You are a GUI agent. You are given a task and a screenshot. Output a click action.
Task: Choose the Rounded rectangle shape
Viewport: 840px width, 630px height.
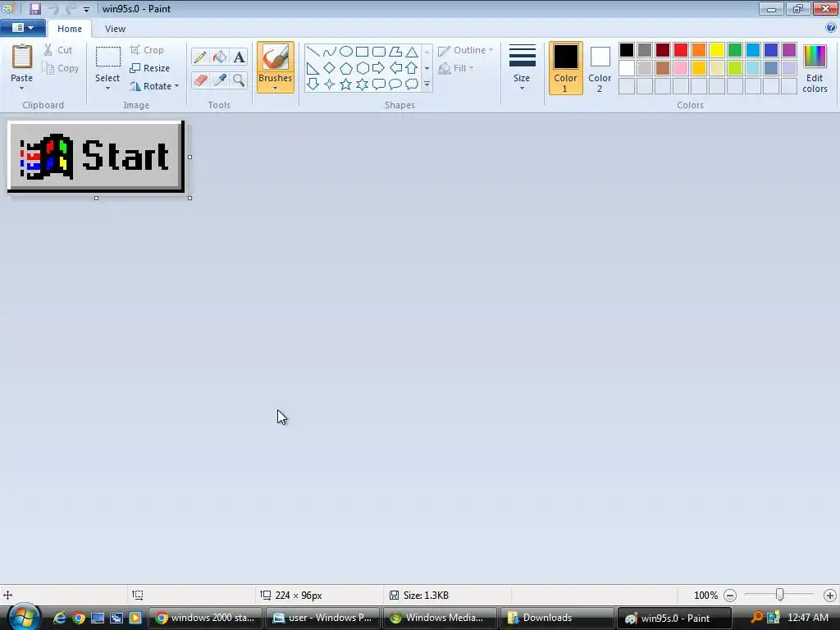pyautogui.click(x=379, y=52)
